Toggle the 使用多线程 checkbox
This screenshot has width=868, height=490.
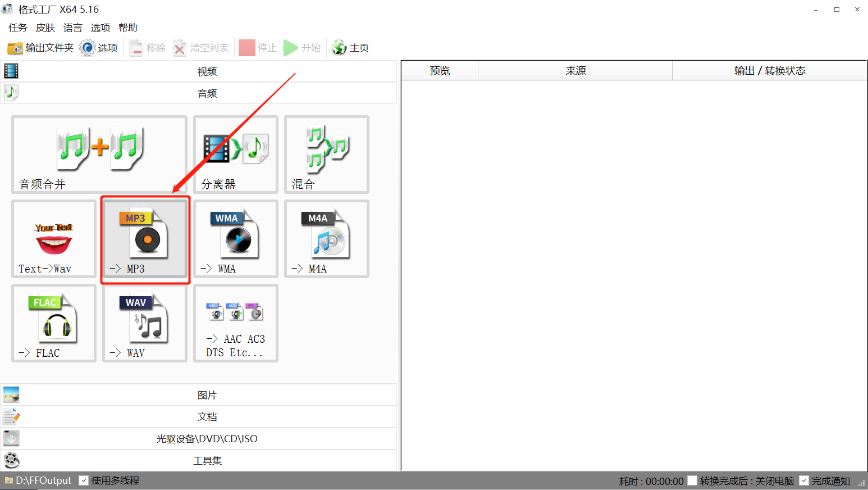coord(84,480)
